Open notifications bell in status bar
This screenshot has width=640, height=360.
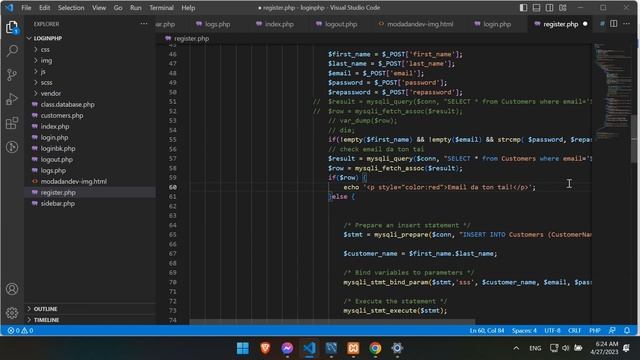pos(627,330)
